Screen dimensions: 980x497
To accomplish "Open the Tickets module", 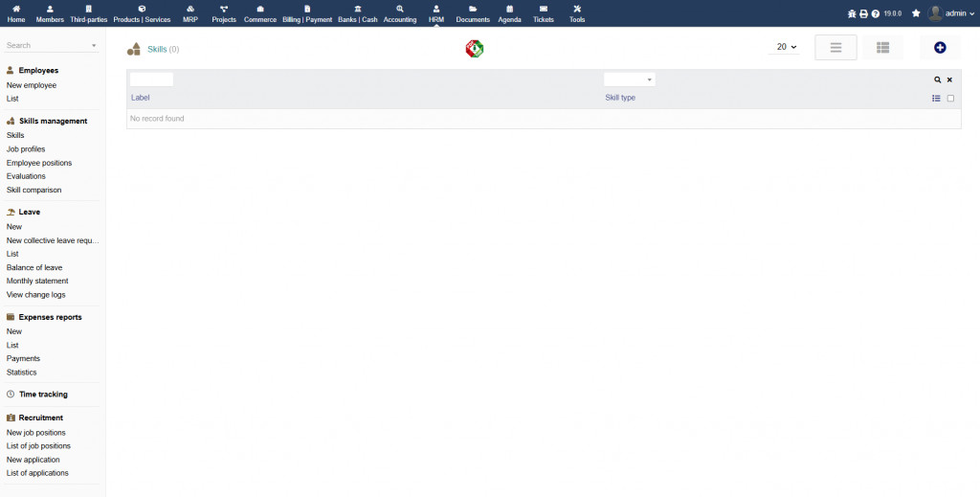I will [x=544, y=13].
